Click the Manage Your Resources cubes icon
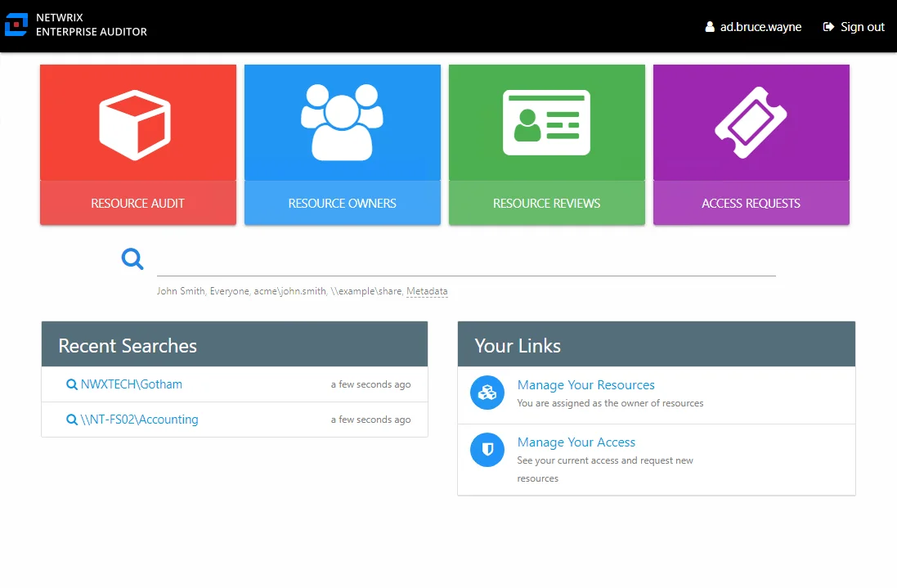The height and width of the screenshot is (588, 897). click(487, 393)
